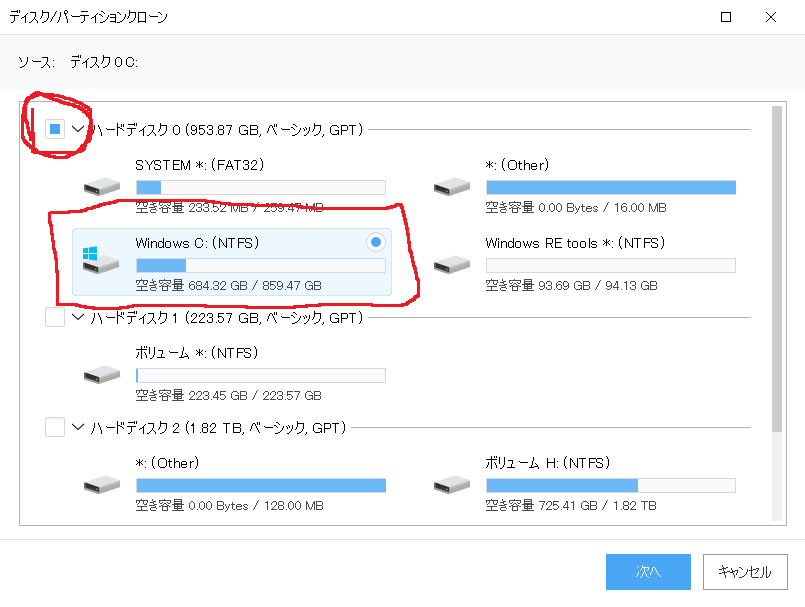Click the hard disk 1 volume drive icon
Image resolution: width=805 pixels, height=607 pixels.
pos(102,374)
